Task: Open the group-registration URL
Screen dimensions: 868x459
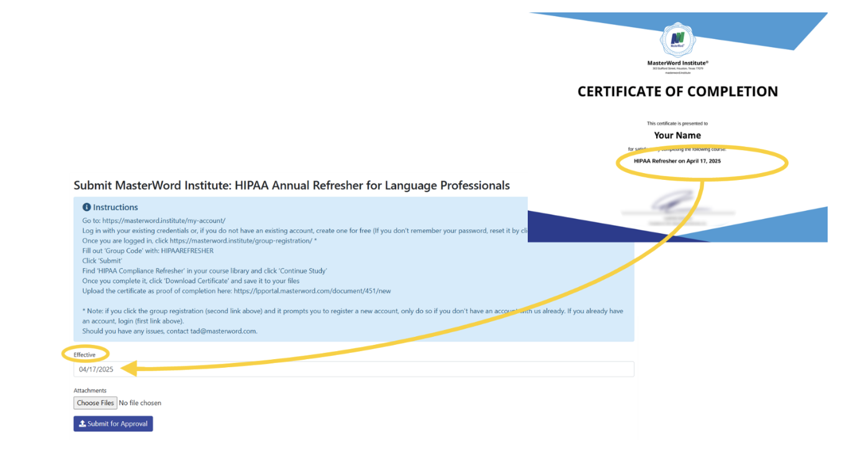Action: 240,241
